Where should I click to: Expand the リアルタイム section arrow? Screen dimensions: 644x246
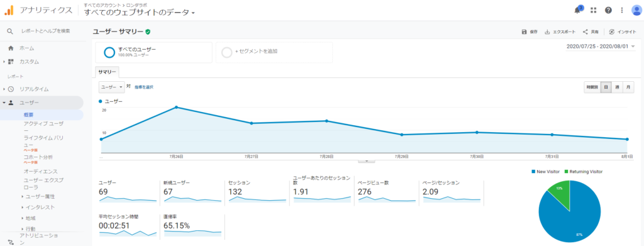pyautogui.click(x=4, y=89)
